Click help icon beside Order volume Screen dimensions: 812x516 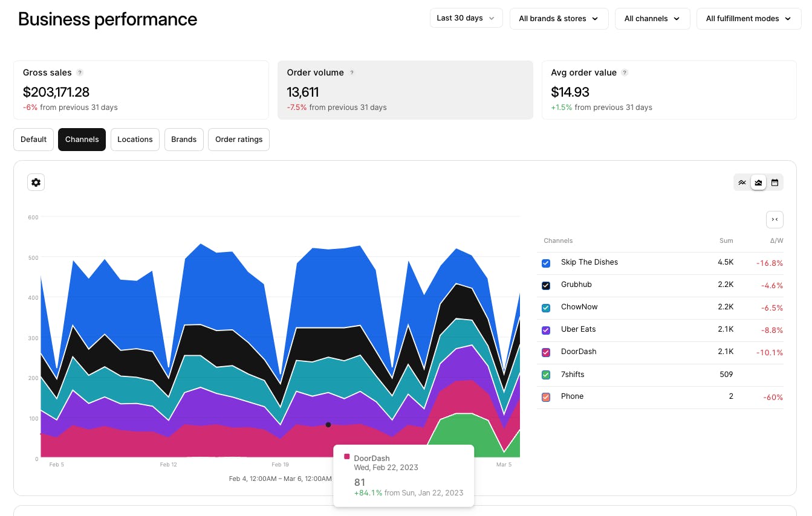(352, 73)
